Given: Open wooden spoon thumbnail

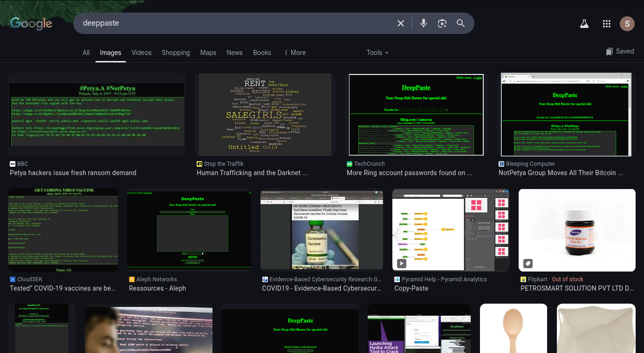Looking at the screenshot, I should (x=514, y=328).
